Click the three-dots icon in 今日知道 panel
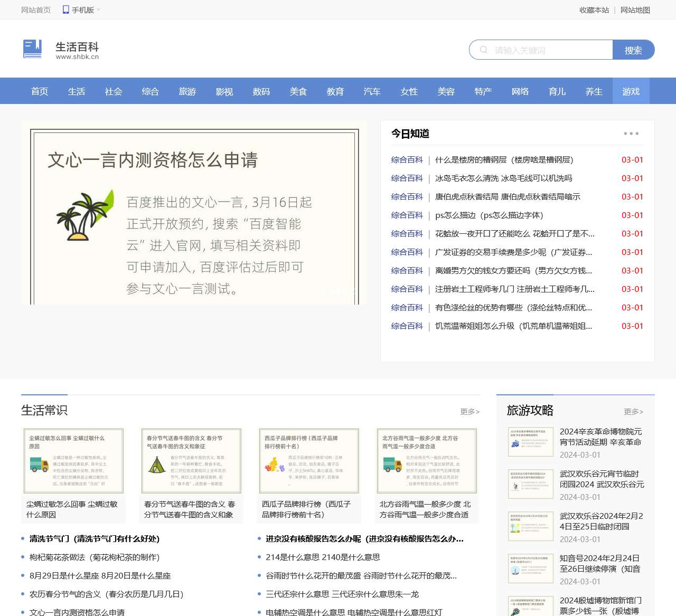676x616 pixels. 631,134
